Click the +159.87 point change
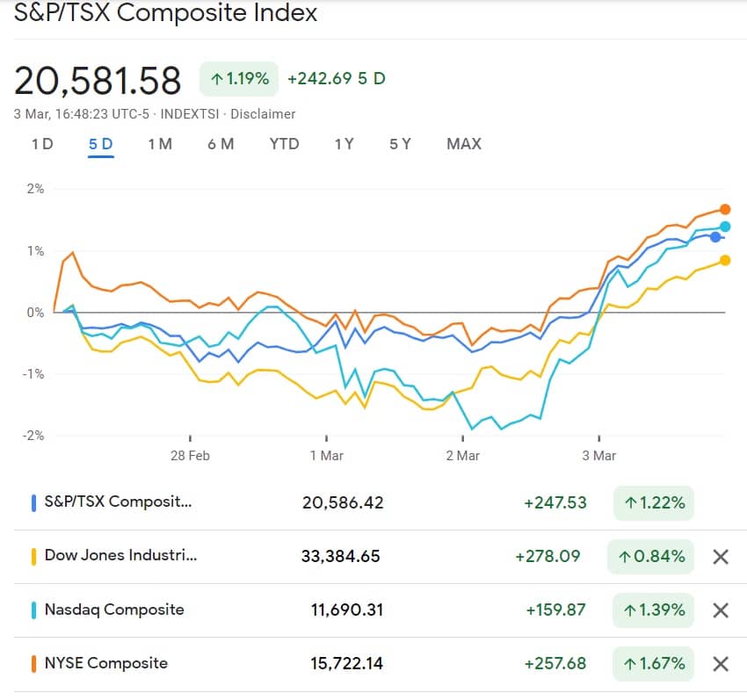 click(x=555, y=610)
